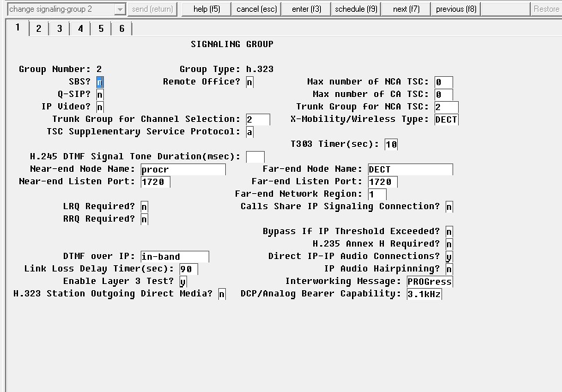562x392 pixels.
Task: Select the H.235 Annex H Required? field
Action: tap(449, 244)
